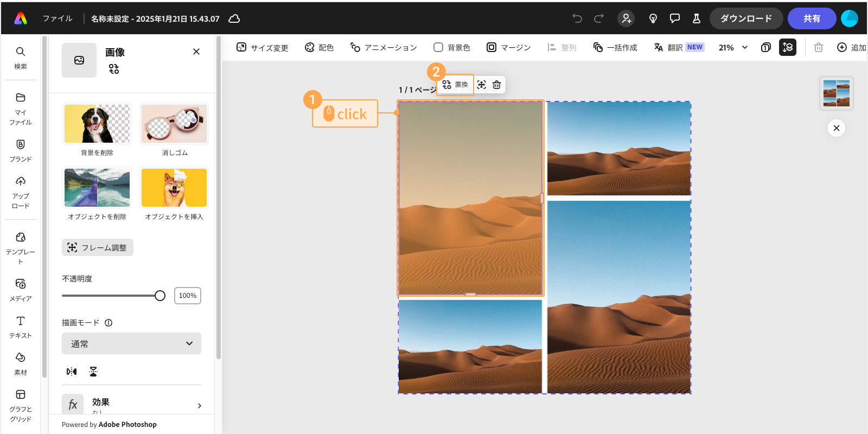
Task: Close the 画像 panel with X
Action: coord(196,52)
